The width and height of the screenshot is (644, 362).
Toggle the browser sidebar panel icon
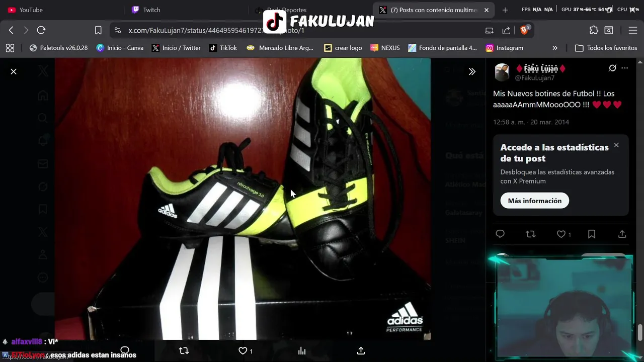[609, 30]
